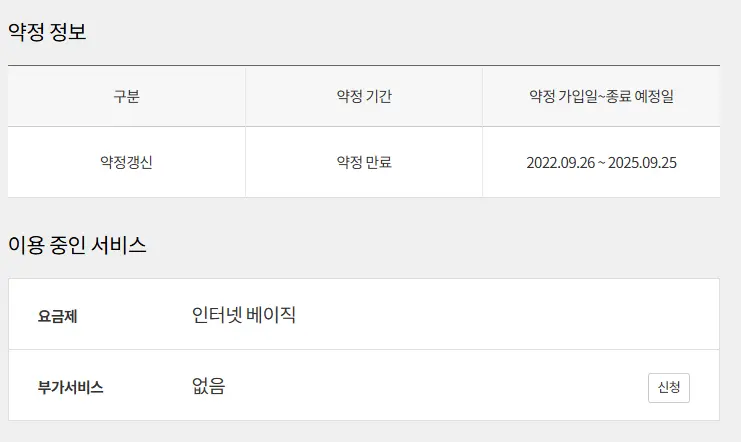
Task: Click 종료 예정일 in the table header
Action: (x=641, y=97)
